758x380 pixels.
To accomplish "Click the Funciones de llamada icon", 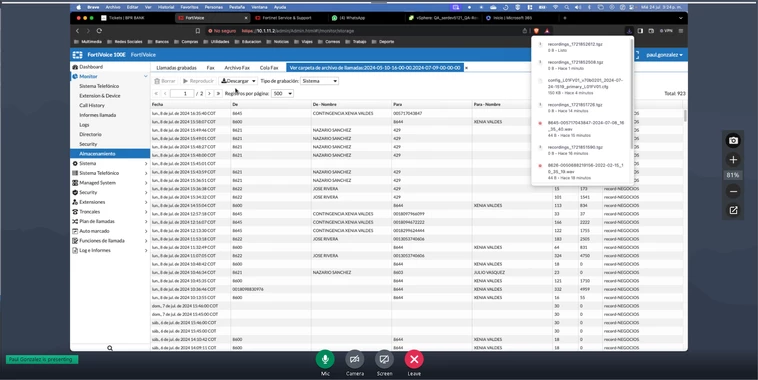I will point(75,241).
